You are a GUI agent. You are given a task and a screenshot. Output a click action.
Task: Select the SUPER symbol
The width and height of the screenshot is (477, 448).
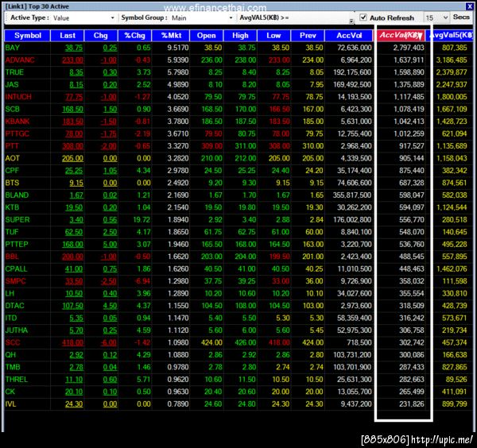17,220
